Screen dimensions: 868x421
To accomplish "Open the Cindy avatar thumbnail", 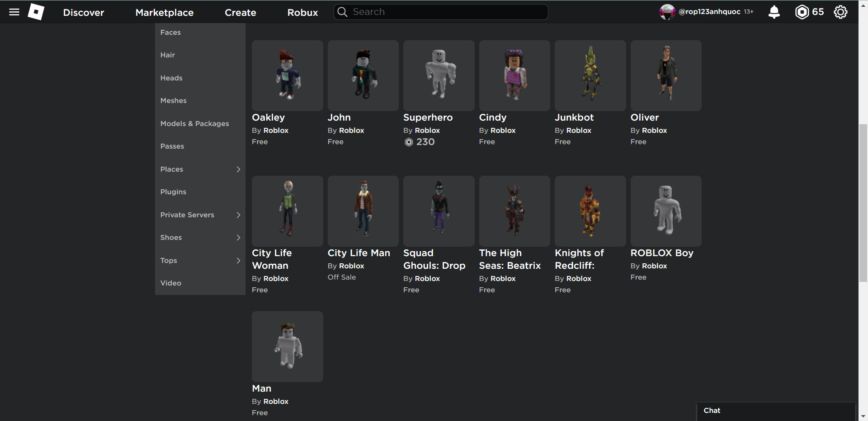I will point(514,76).
